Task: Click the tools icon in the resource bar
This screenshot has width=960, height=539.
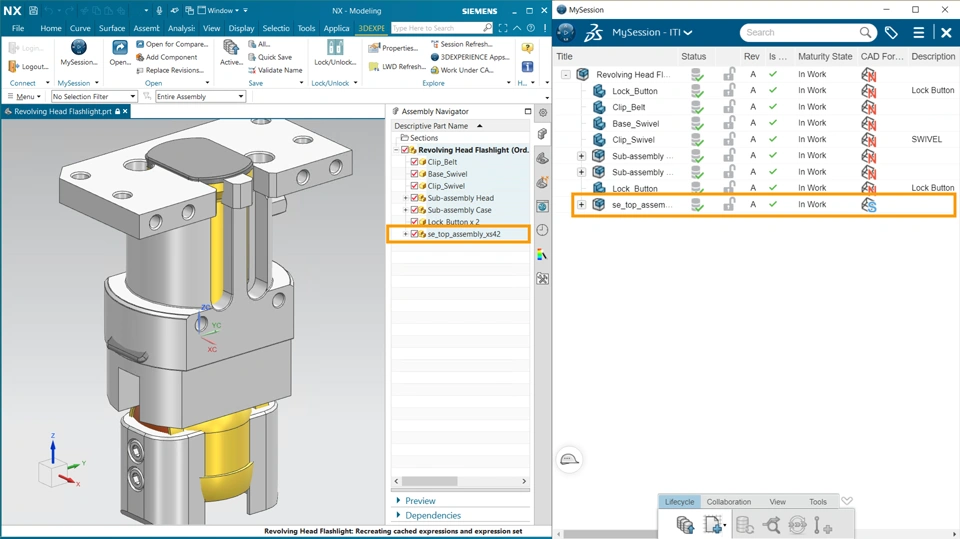Action: (542, 278)
